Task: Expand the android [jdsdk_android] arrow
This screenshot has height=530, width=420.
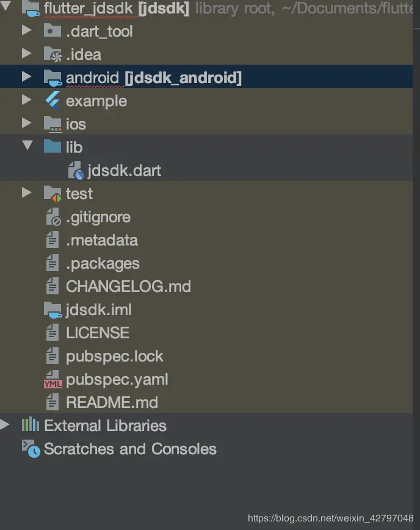Action: coord(26,77)
